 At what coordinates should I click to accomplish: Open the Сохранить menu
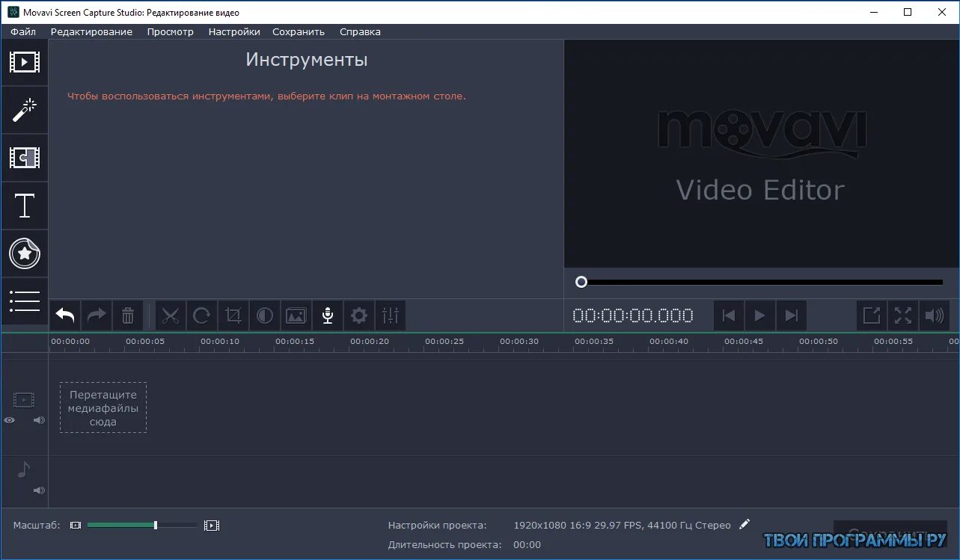pos(299,31)
